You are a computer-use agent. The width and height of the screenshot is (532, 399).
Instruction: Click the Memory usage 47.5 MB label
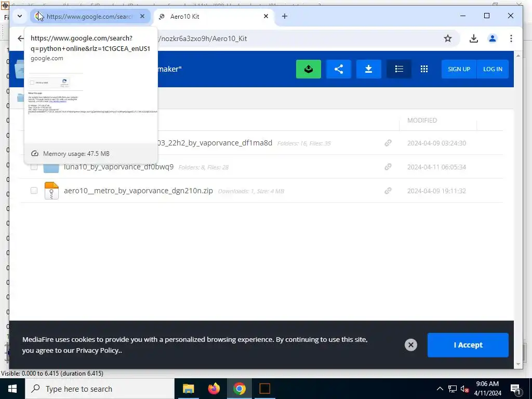[x=76, y=154]
